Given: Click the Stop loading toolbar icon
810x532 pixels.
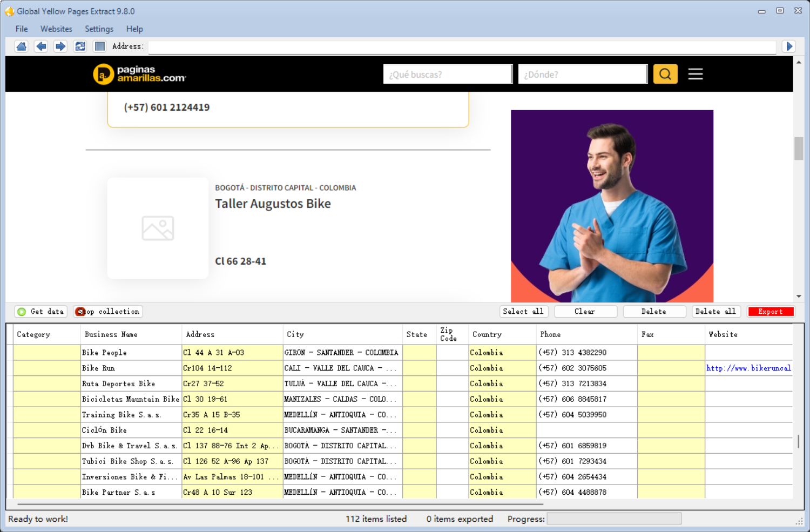Looking at the screenshot, I should (99, 46).
